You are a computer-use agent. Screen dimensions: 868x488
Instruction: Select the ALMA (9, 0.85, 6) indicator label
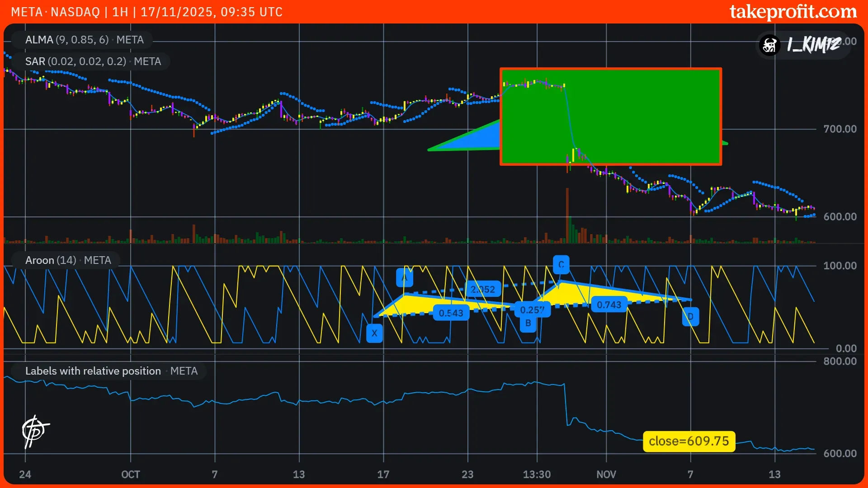pyautogui.click(x=84, y=40)
